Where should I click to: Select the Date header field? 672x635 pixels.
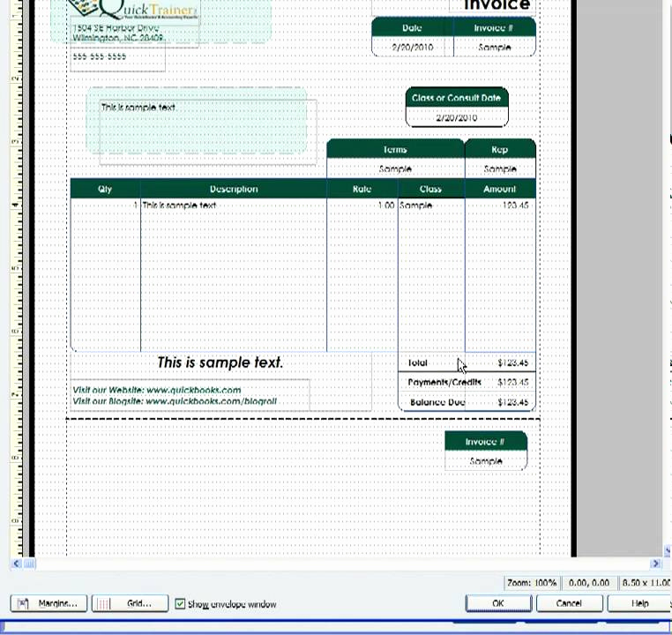point(412,28)
